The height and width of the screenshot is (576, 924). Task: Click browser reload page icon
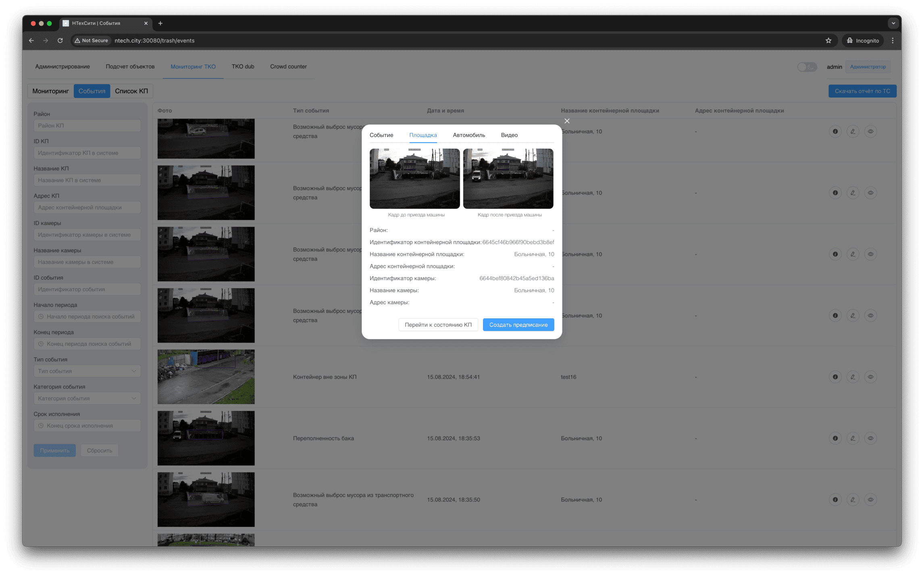pos(60,40)
